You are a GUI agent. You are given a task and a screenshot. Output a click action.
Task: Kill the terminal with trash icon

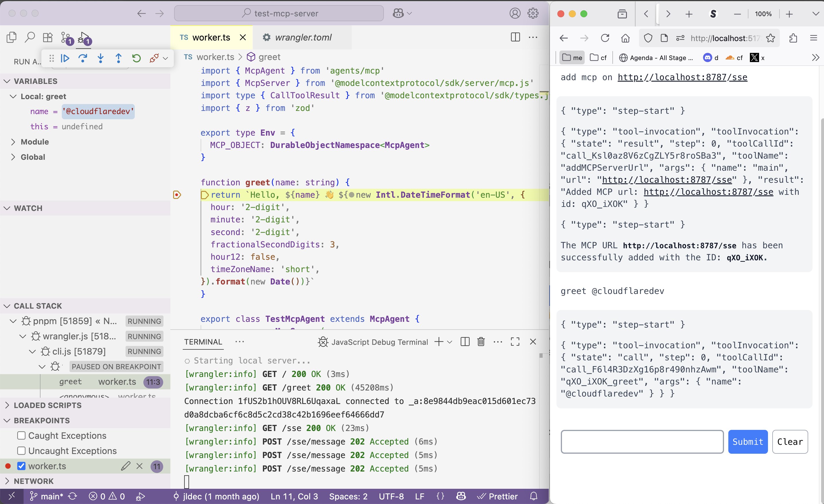click(x=481, y=341)
